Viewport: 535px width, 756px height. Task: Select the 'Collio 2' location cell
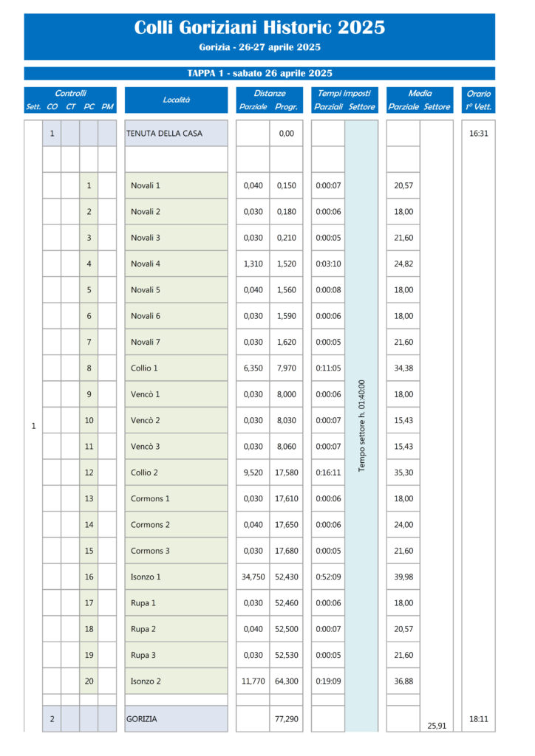click(176, 472)
